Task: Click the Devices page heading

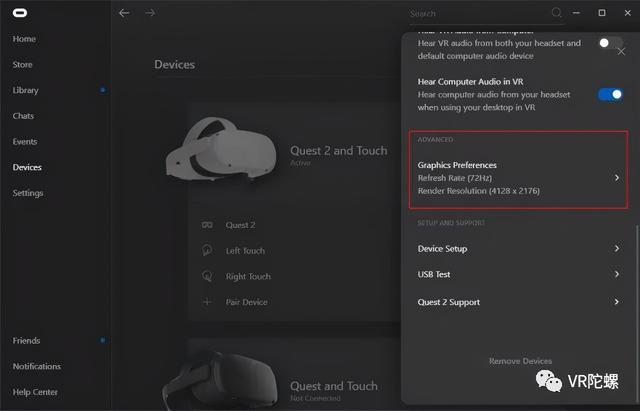Action: coord(175,65)
